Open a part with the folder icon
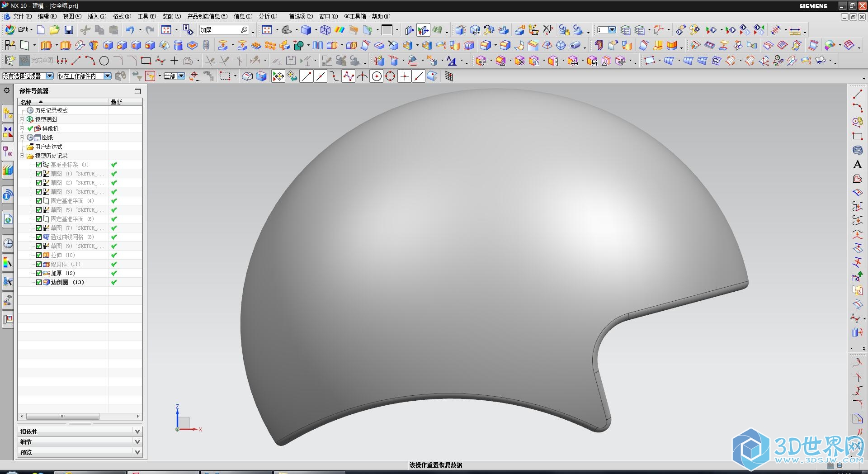Screen dimensions: 868x474 point(55,30)
